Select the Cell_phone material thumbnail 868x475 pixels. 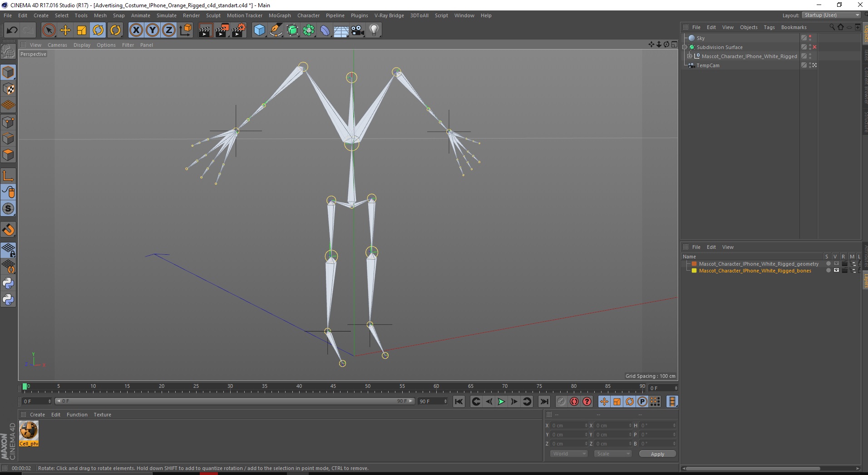[x=29, y=434]
